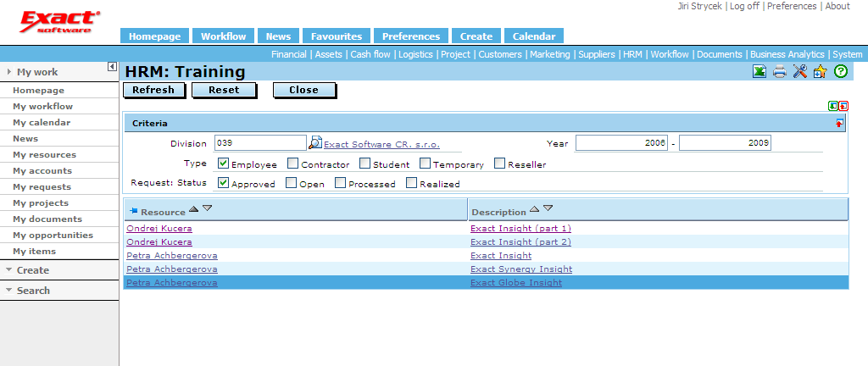868x366 pixels.
Task: Browse divisions with the magnifier icon
Action: point(314,142)
